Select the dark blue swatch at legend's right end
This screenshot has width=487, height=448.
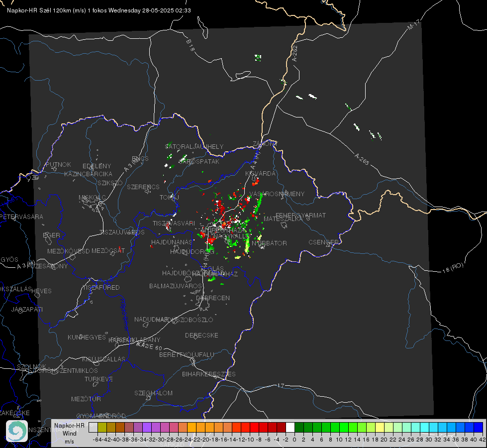[479, 427]
